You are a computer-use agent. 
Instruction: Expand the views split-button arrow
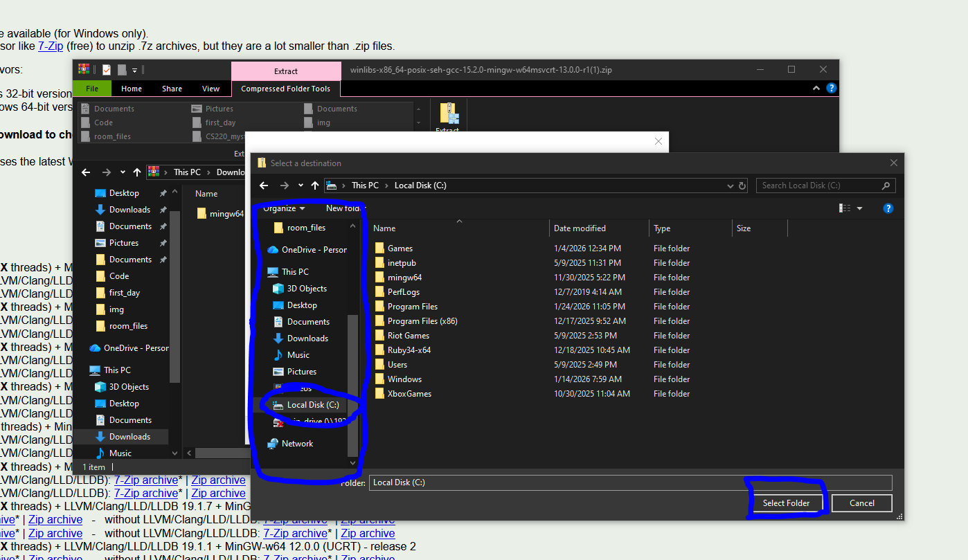pyautogui.click(x=859, y=208)
